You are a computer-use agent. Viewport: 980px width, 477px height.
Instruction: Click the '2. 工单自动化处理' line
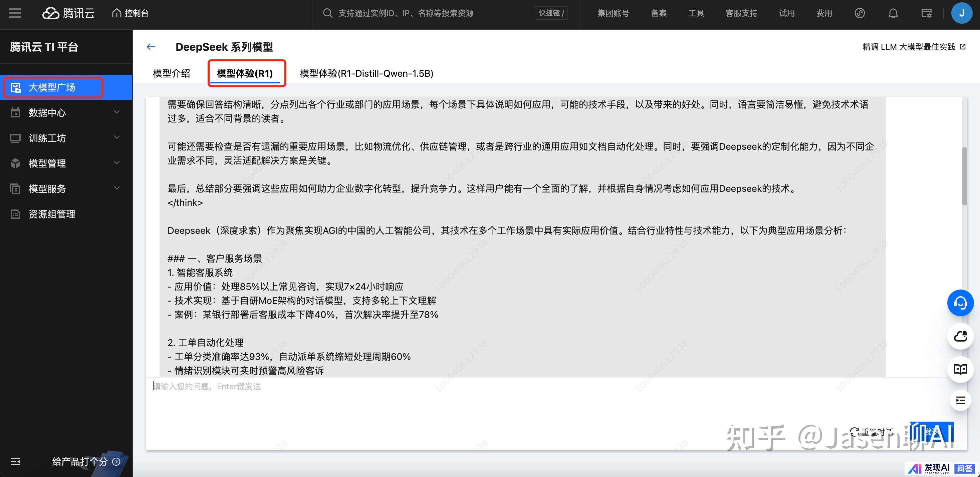205,343
